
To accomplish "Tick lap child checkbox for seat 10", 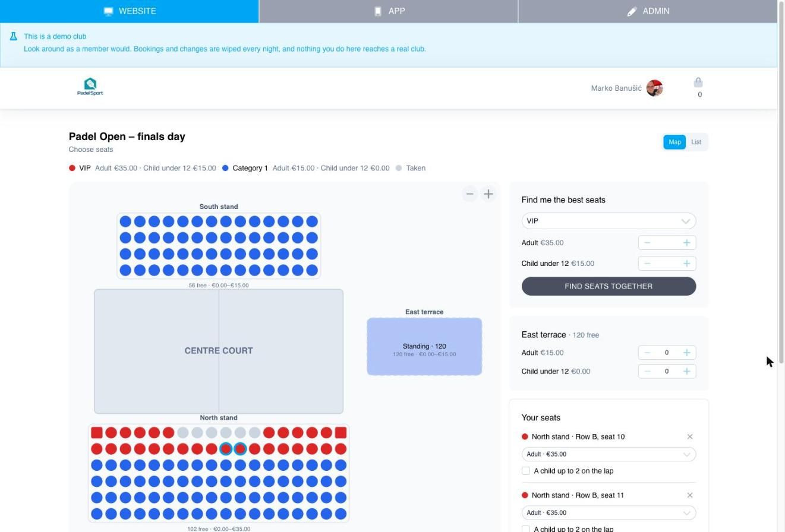I will point(526,471).
